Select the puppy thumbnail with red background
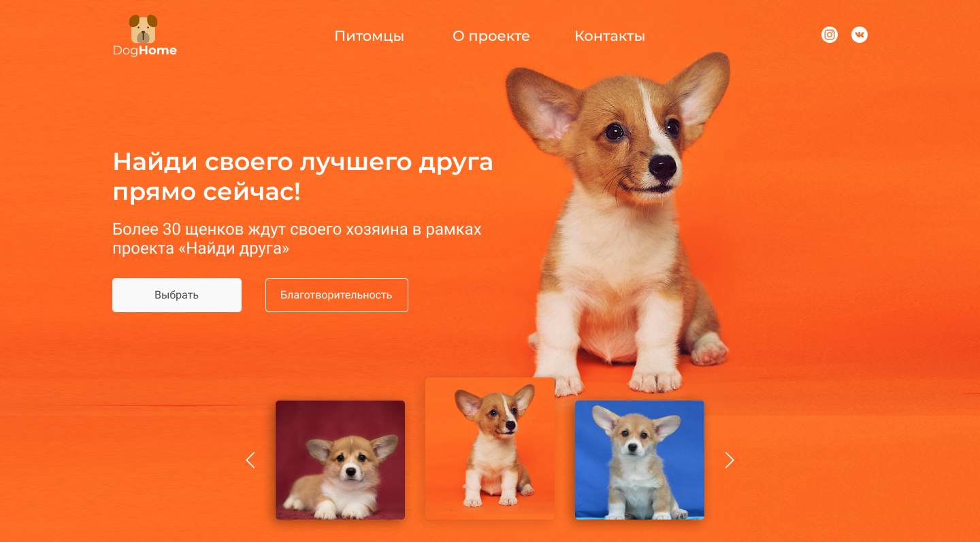This screenshot has width=980, height=542. (340, 460)
